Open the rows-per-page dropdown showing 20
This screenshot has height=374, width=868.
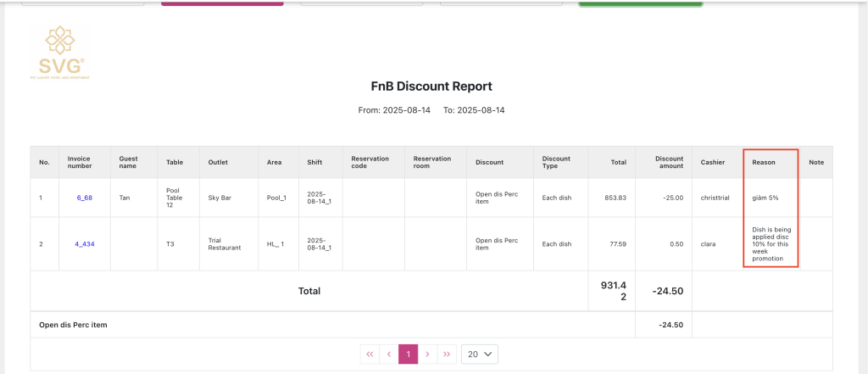pos(479,354)
